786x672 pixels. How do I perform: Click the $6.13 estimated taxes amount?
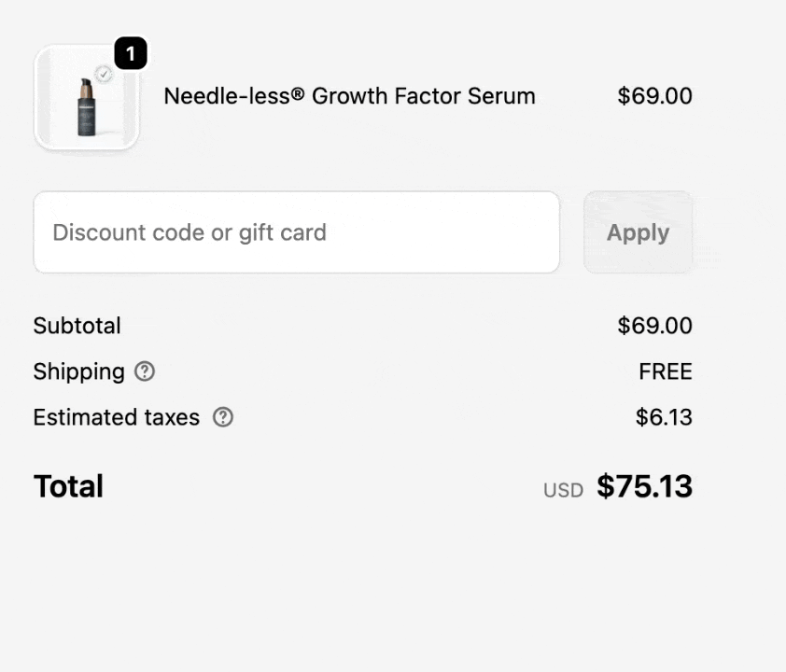664,417
